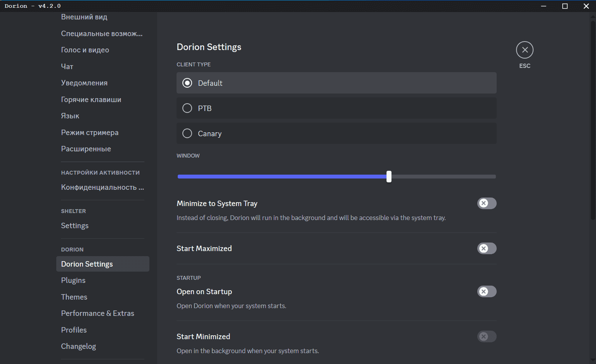Viewport: 596px width, 364px height.
Task: Open Performance & Extras settings
Action: (97, 314)
